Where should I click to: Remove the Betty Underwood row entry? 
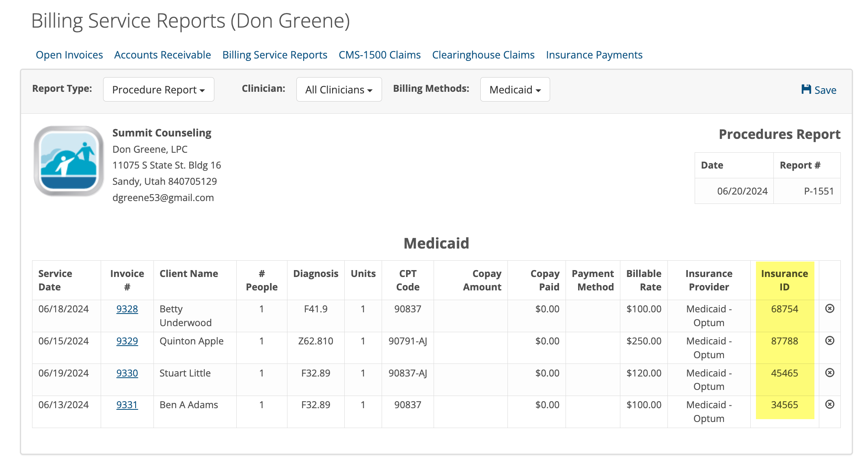pos(829,309)
